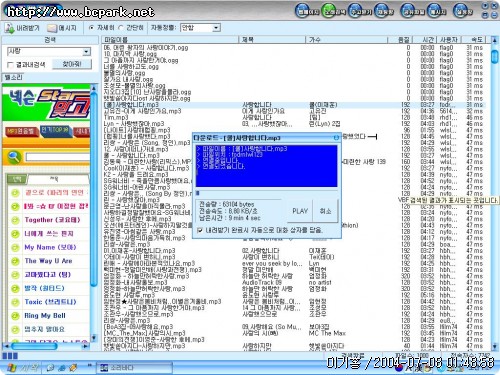Screen dimensions: 500x375
Task: Click ringtone panel scroll-down arrow
Action: click(x=94, y=338)
